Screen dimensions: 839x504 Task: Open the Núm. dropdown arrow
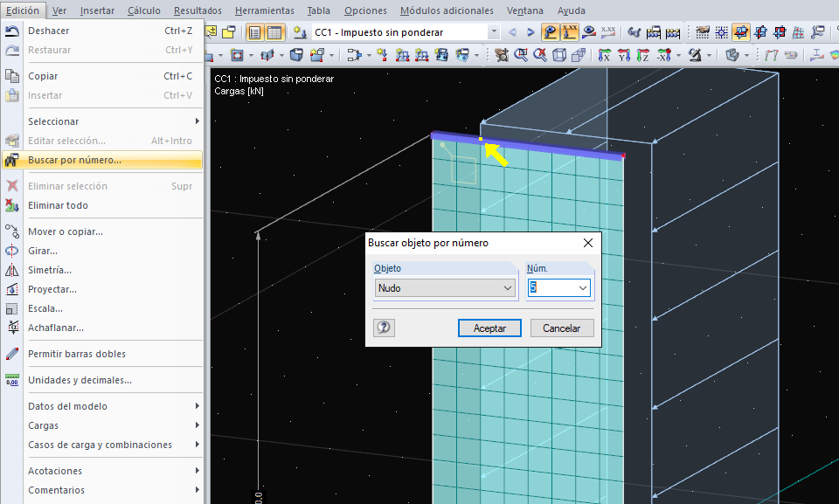[x=583, y=288]
